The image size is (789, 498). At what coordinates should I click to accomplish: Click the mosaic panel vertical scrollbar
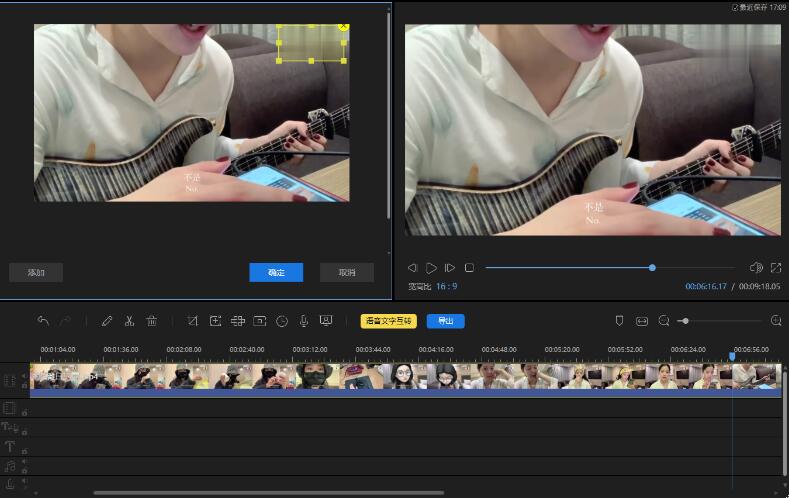click(x=389, y=116)
